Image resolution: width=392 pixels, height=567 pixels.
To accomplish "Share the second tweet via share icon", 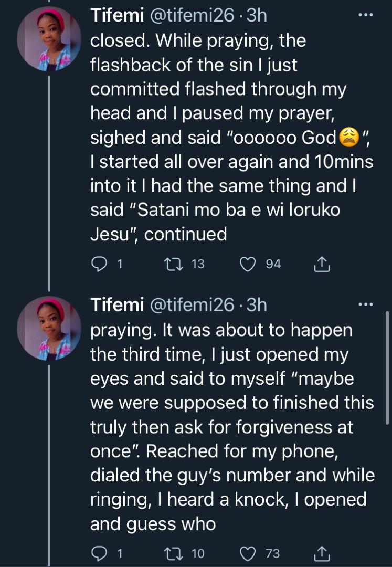I will [x=321, y=553].
